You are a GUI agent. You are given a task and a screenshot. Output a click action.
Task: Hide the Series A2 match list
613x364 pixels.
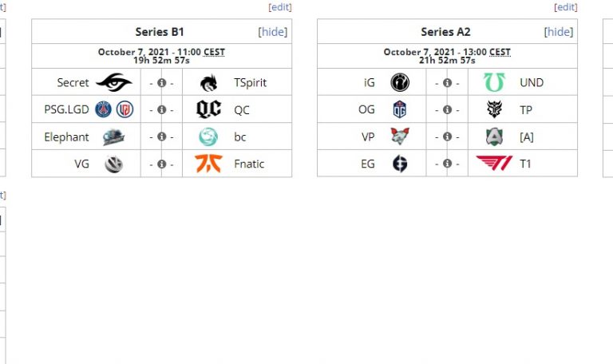coord(559,32)
